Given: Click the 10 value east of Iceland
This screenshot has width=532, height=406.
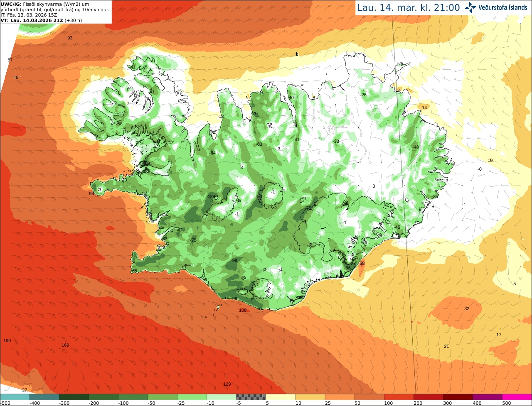Looking at the screenshot, I should coord(490,160).
